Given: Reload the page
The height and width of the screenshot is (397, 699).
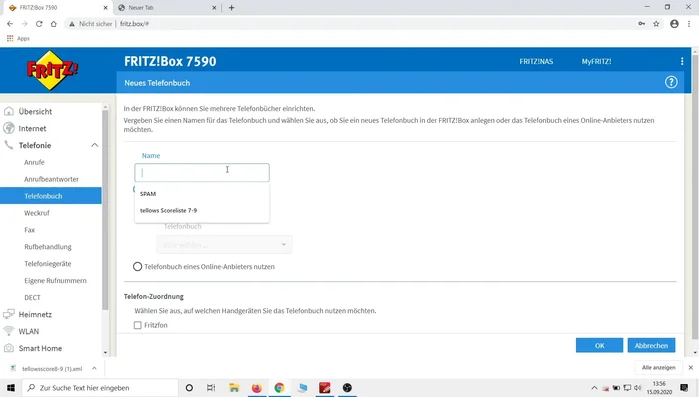Looking at the screenshot, I should pyautogui.click(x=39, y=24).
